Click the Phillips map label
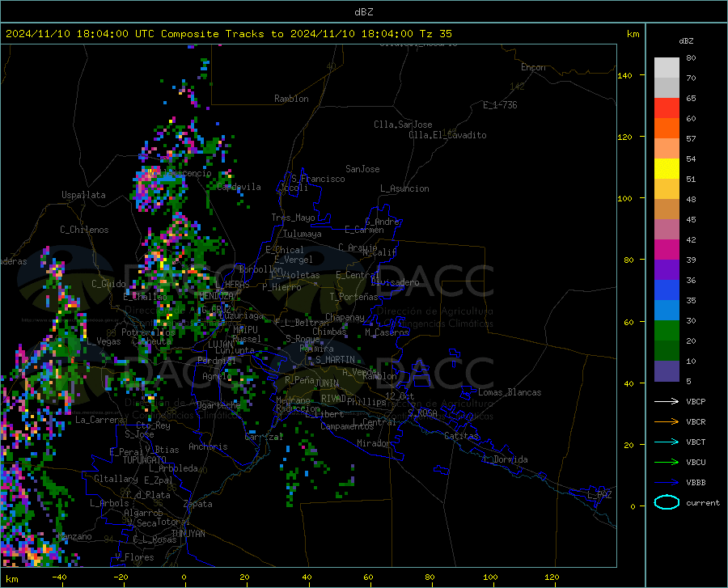 point(366,402)
